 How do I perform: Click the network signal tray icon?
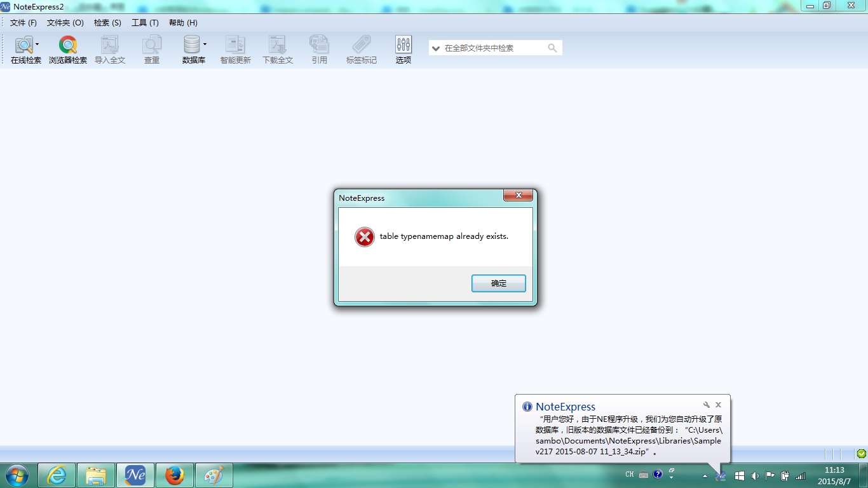(x=801, y=475)
